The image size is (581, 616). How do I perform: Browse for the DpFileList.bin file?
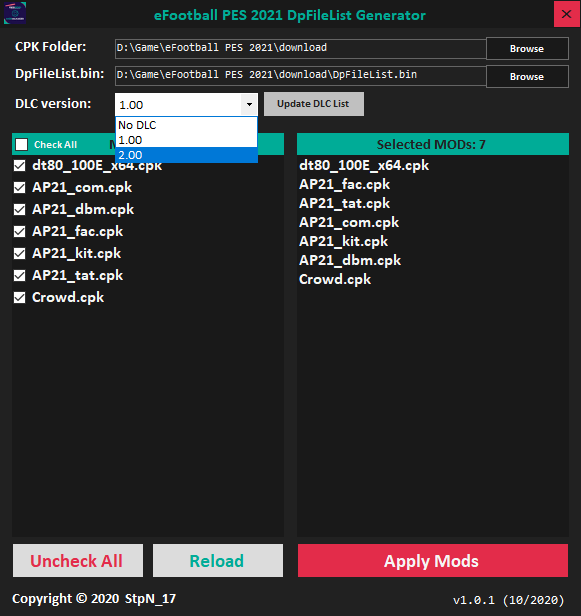coord(527,76)
